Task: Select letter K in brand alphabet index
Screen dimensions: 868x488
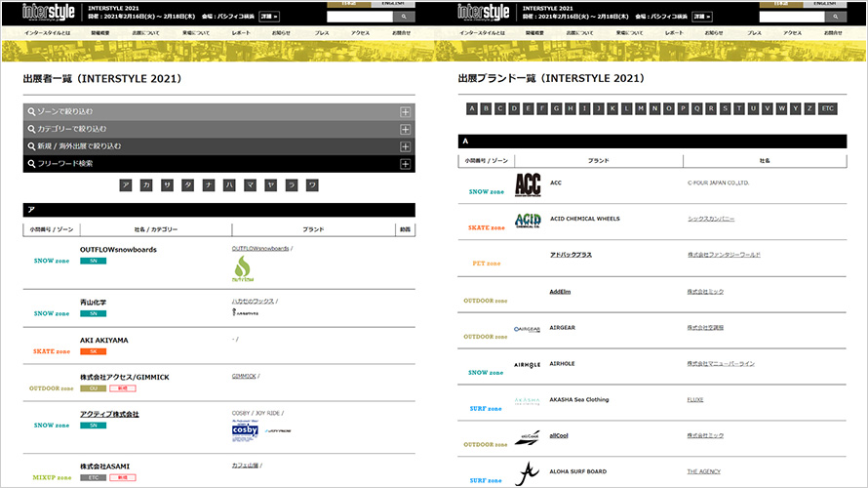Action: click(x=612, y=108)
